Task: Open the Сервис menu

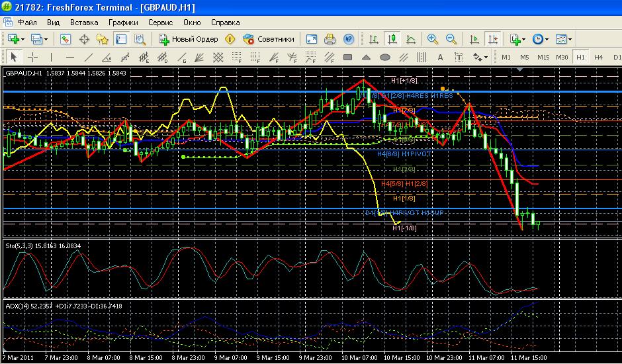Action: pyautogui.click(x=160, y=22)
